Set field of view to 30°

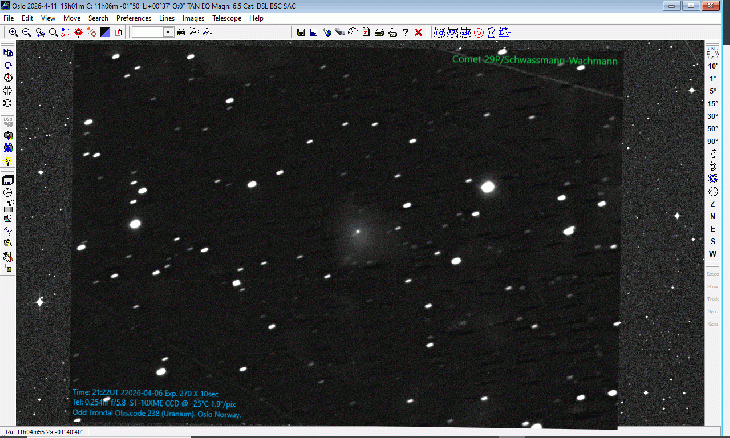point(713,116)
